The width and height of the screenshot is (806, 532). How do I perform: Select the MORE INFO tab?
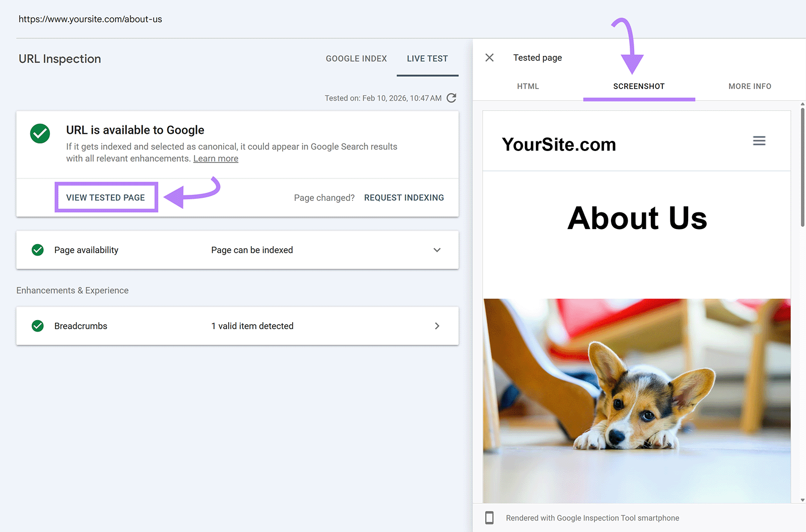[750, 86]
